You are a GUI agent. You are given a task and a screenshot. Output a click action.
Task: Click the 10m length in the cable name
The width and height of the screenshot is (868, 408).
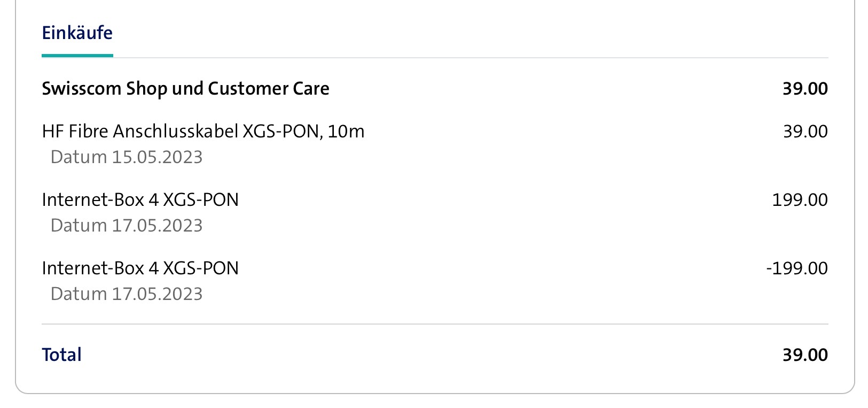[x=346, y=132]
